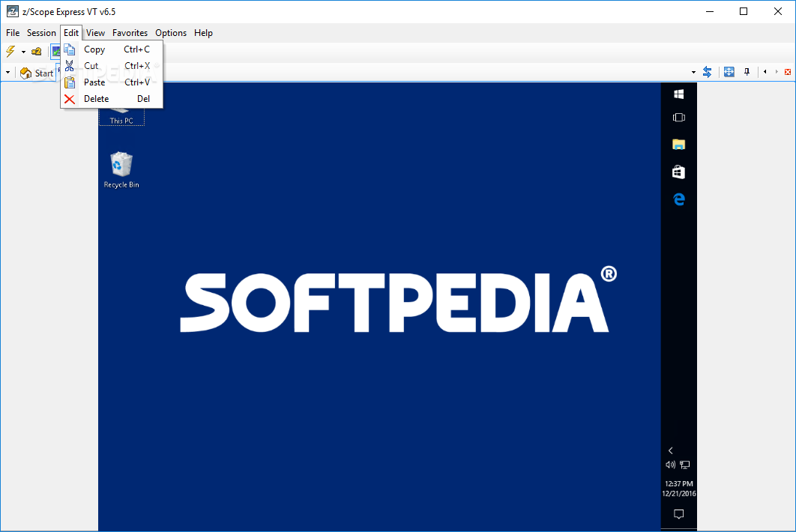Click the scissors Cut icon
Image resolution: width=796 pixels, height=532 pixels.
coord(70,65)
